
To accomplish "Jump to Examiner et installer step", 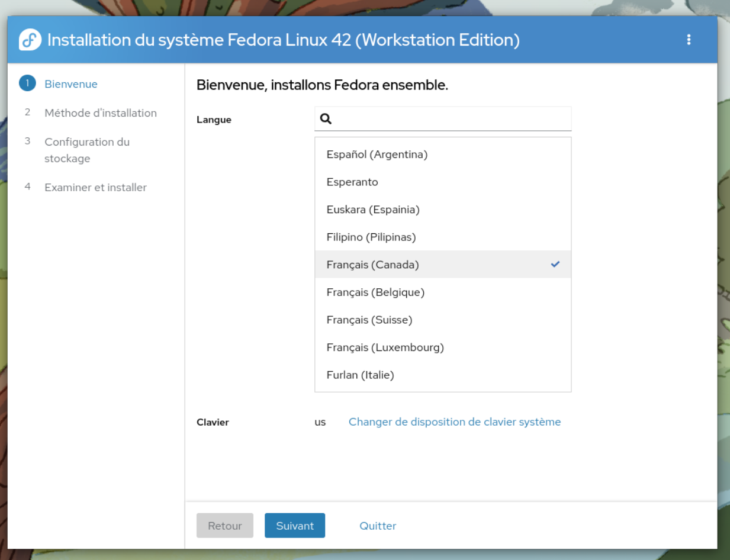I will click(x=95, y=188).
